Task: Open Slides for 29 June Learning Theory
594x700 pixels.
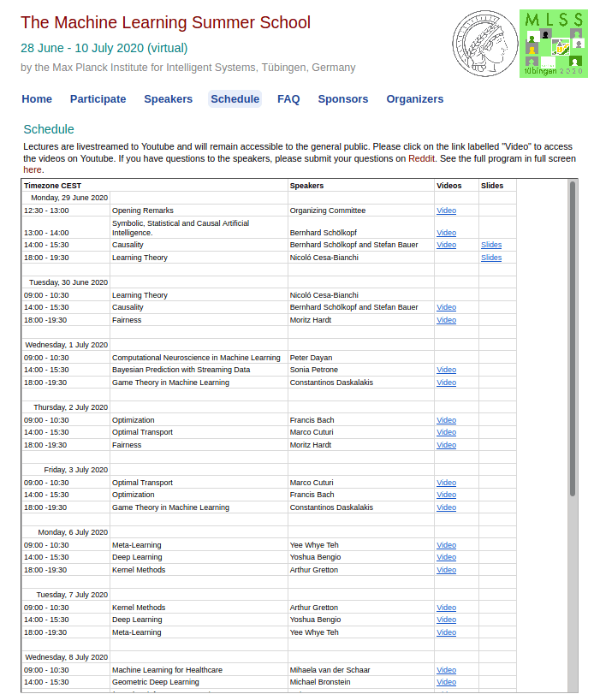Action: pos(491,258)
